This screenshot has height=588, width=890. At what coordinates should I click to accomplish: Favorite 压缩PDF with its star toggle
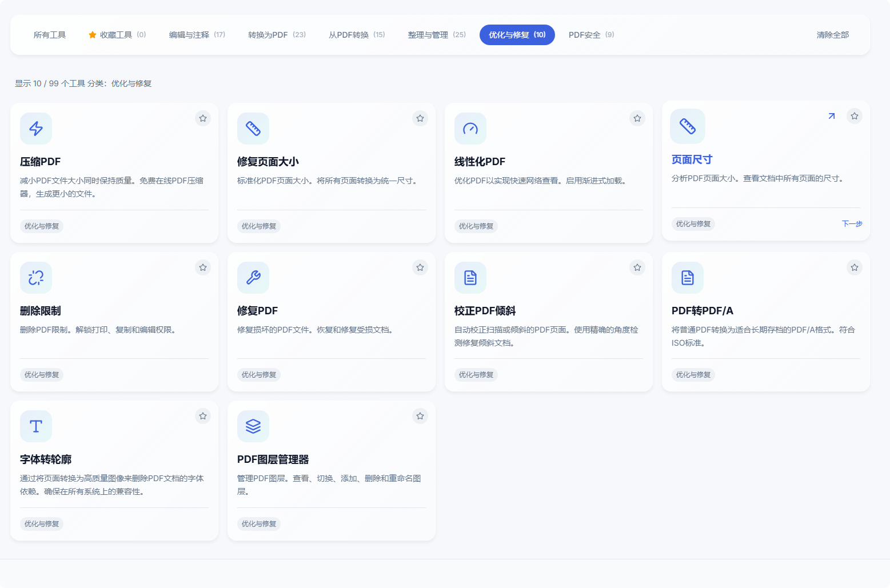click(203, 118)
